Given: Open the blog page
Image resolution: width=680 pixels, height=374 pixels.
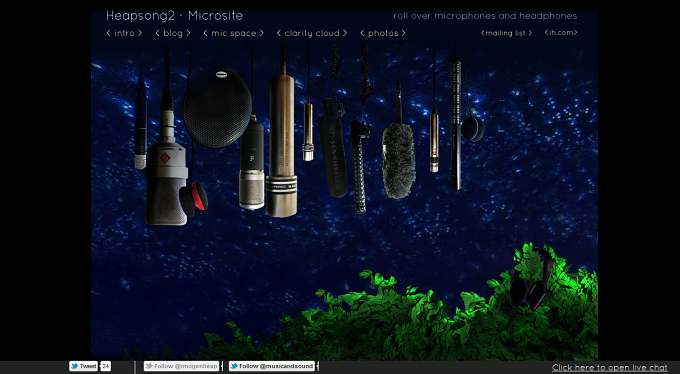Looking at the screenshot, I should [x=173, y=33].
